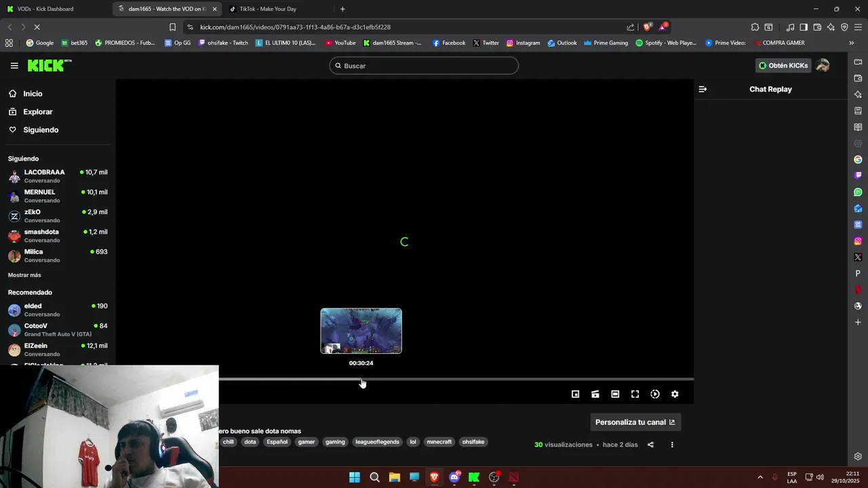Viewport: 868px width, 488px height.
Task: Open WhatsApp icon in Brave sidebar
Action: click(858, 192)
